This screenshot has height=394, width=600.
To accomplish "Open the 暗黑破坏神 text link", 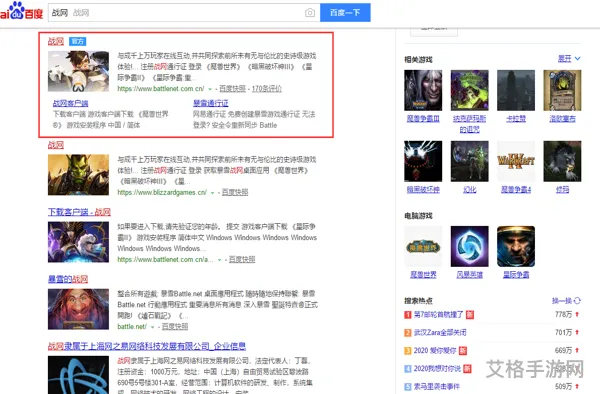I will [x=423, y=190].
